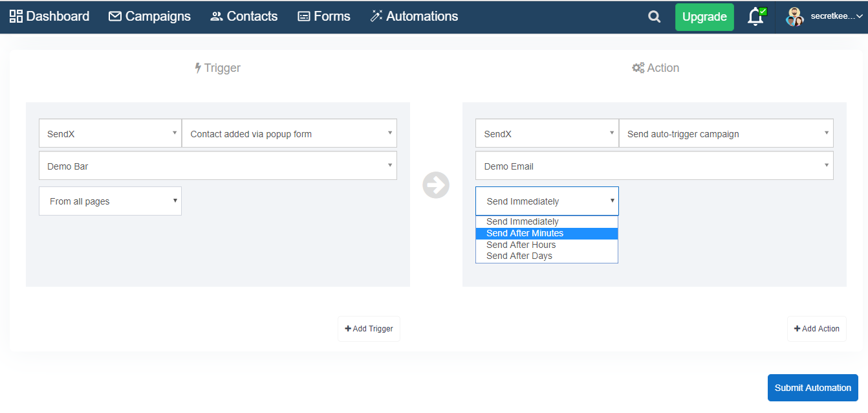868x413 pixels.
Task: Open the Dashboard page
Action: coord(49,16)
